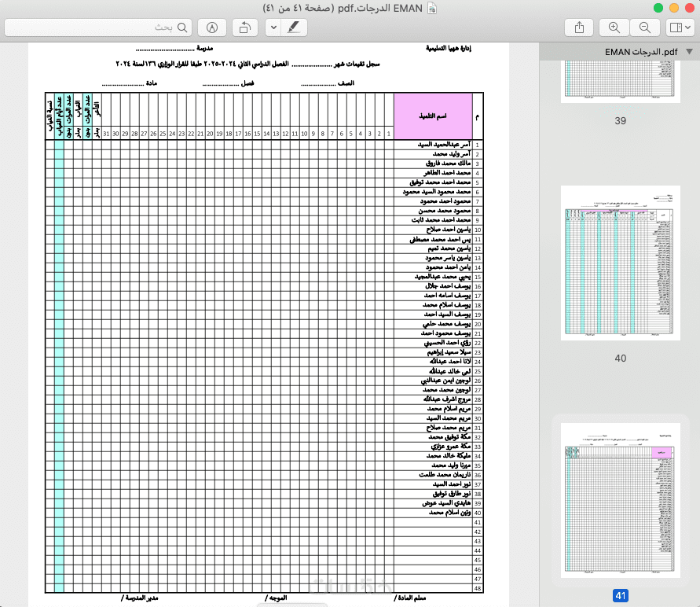This screenshot has width=700, height=607.
Task: Click the student name in row 6
Action: [x=437, y=192]
